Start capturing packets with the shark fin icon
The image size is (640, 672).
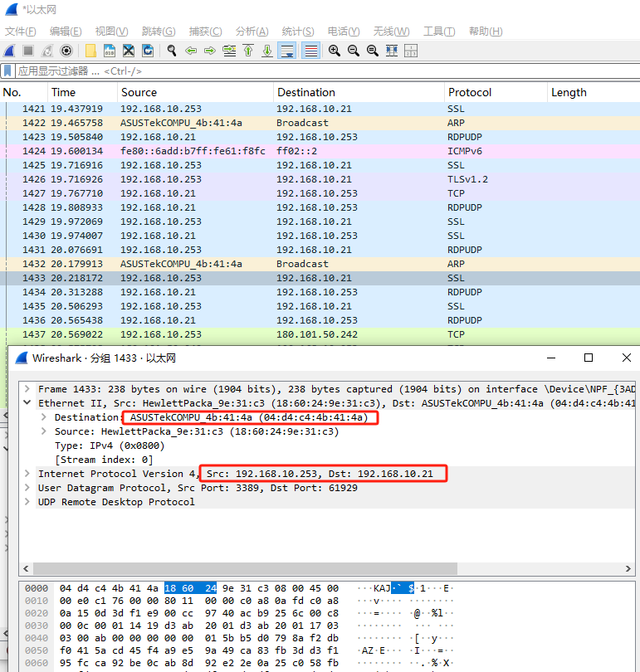[9, 51]
